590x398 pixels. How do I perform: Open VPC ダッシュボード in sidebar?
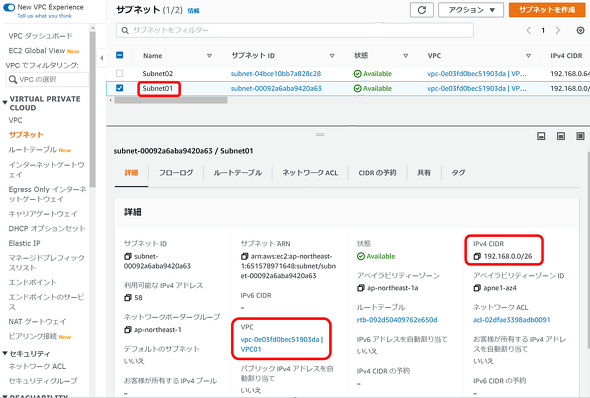tap(41, 36)
